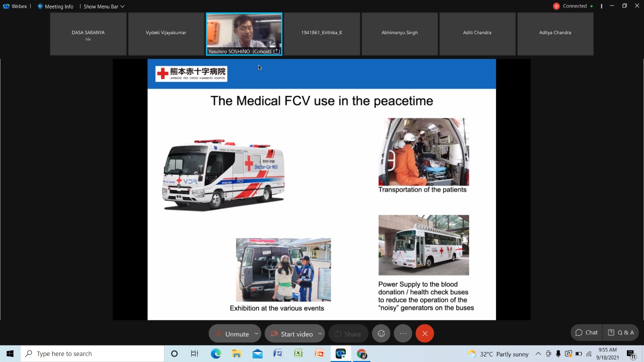
Task: Click the Japanese Red Cross Kumamoto Hospital logo
Action: pos(191,74)
